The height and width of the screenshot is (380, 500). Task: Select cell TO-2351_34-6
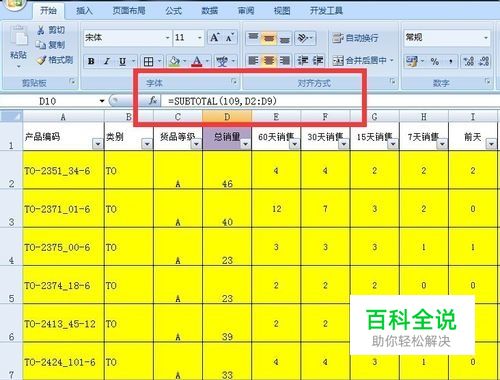[63, 170]
